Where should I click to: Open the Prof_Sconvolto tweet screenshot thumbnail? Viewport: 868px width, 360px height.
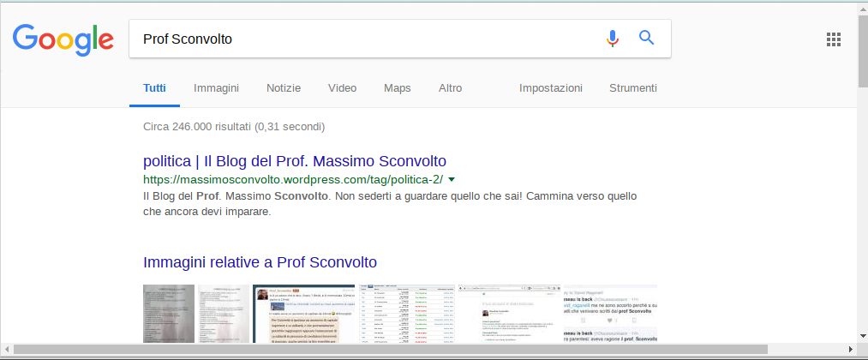(304, 314)
